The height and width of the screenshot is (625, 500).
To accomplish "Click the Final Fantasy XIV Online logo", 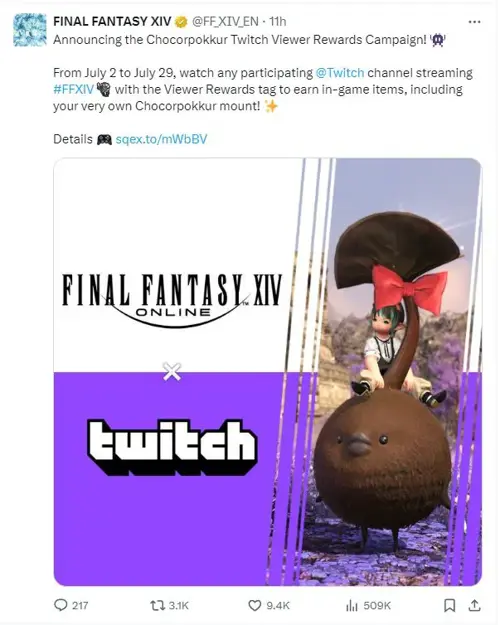I will point(172,300).
